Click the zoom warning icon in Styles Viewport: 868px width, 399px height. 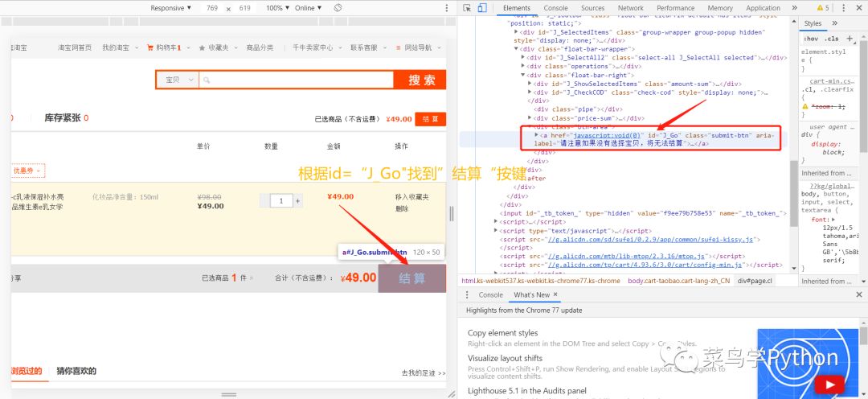805,106
